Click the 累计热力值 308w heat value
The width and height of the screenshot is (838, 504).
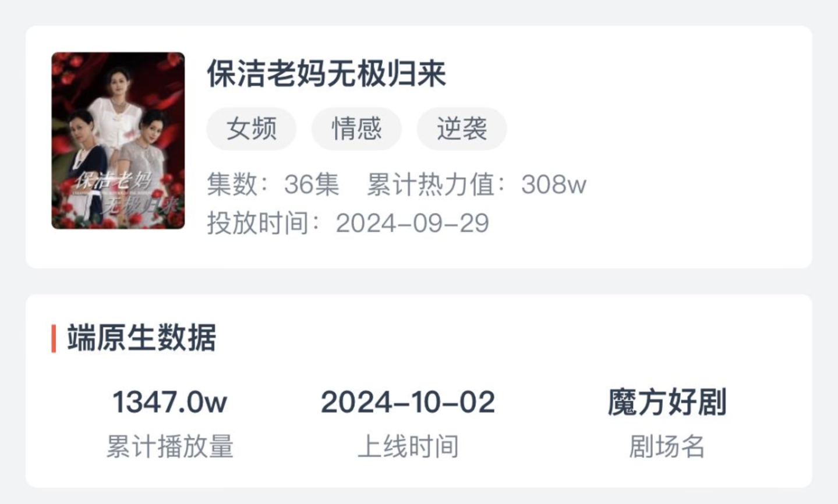click(476, 184)
